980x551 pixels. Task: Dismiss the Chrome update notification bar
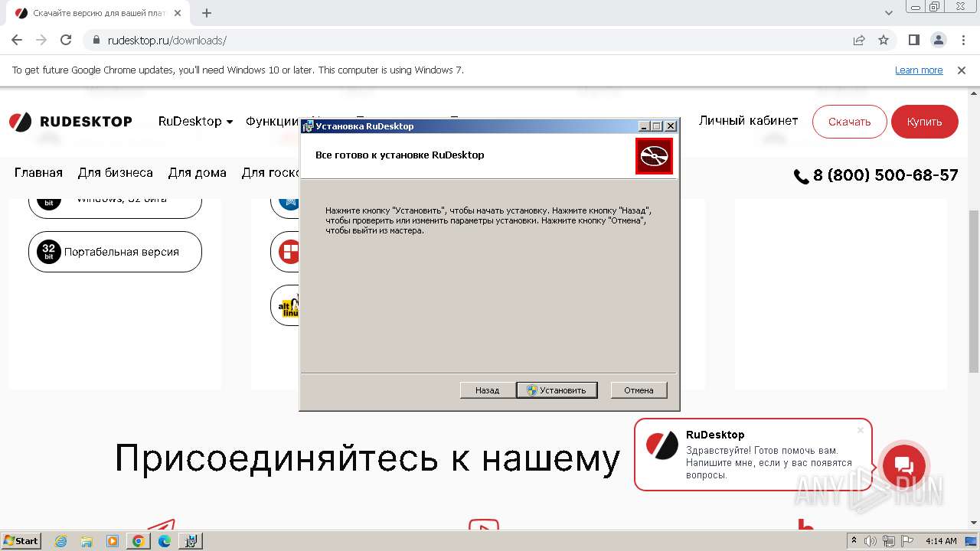(x=962, y=70)
